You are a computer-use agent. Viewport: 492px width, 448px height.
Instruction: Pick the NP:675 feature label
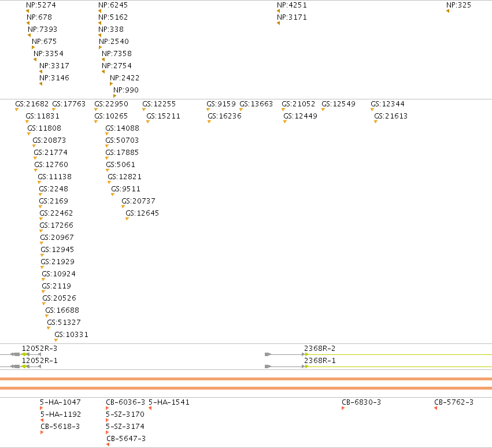(x=45, y=42)
